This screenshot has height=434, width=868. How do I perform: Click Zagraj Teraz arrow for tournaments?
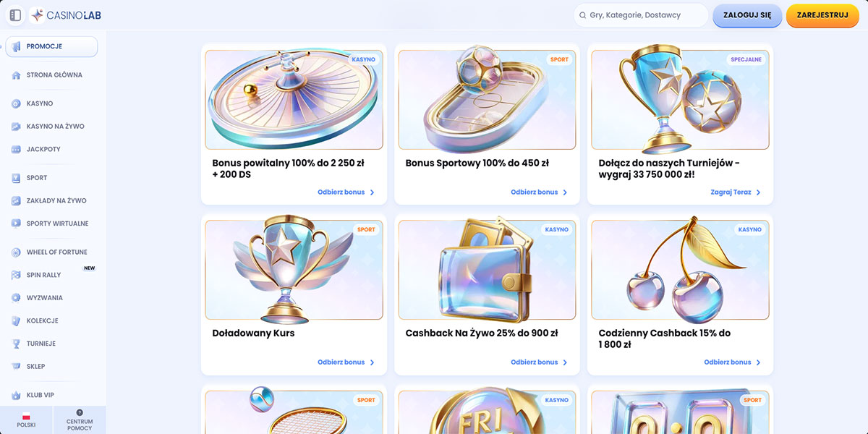coord(758,192)
